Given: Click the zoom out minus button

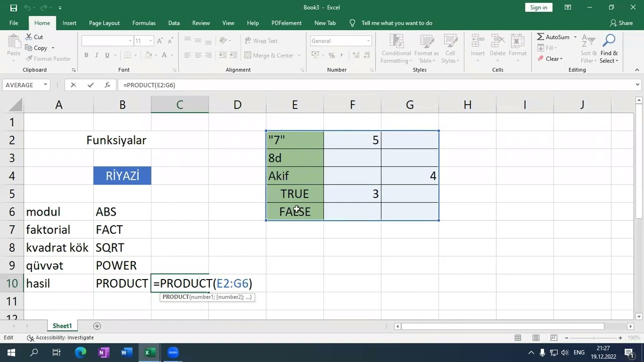Looking at the screenshot, I should 567,338.
